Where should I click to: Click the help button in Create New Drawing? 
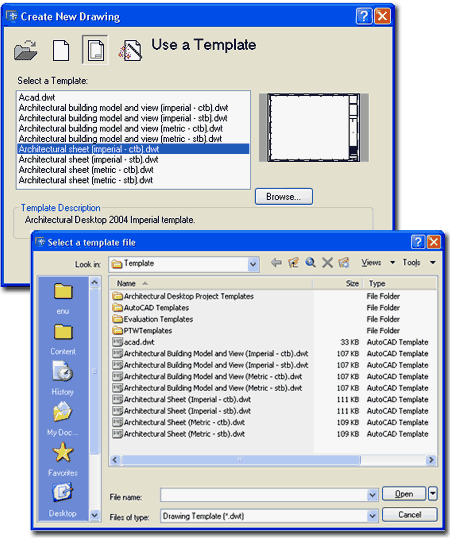click(364, 16)
